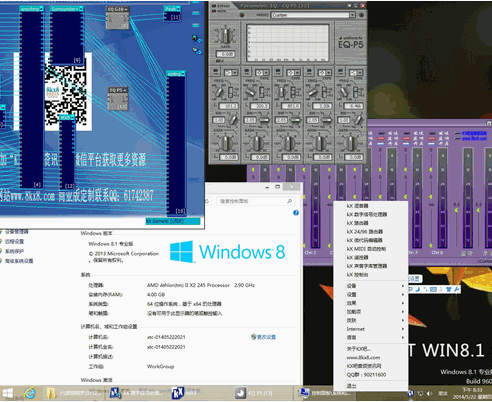
Task: Click band 2 frequency range switch
Action: click(x=262, y=92)
